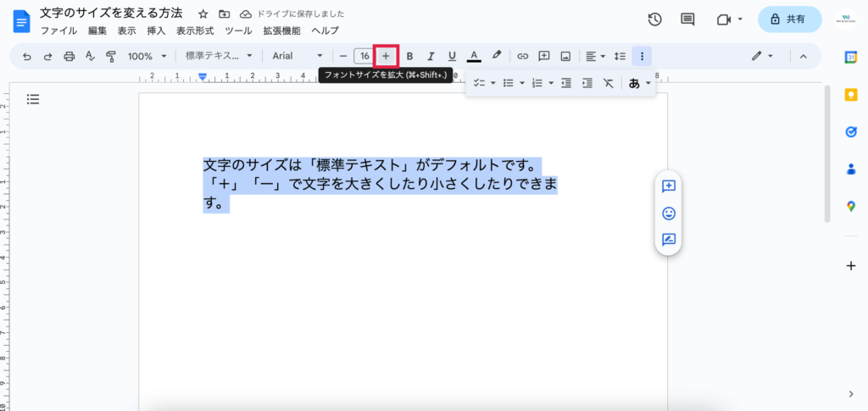Click the insert image icon
This screenshot has height=411, width=868.
point(565,56)
